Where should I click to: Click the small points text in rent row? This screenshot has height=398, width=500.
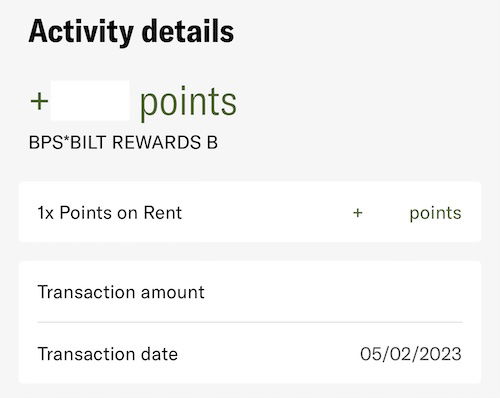[435, 213]
